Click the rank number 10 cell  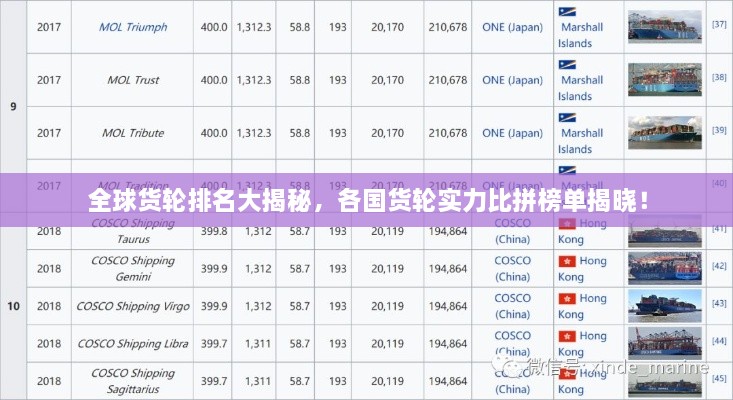[x=13, y=306]
